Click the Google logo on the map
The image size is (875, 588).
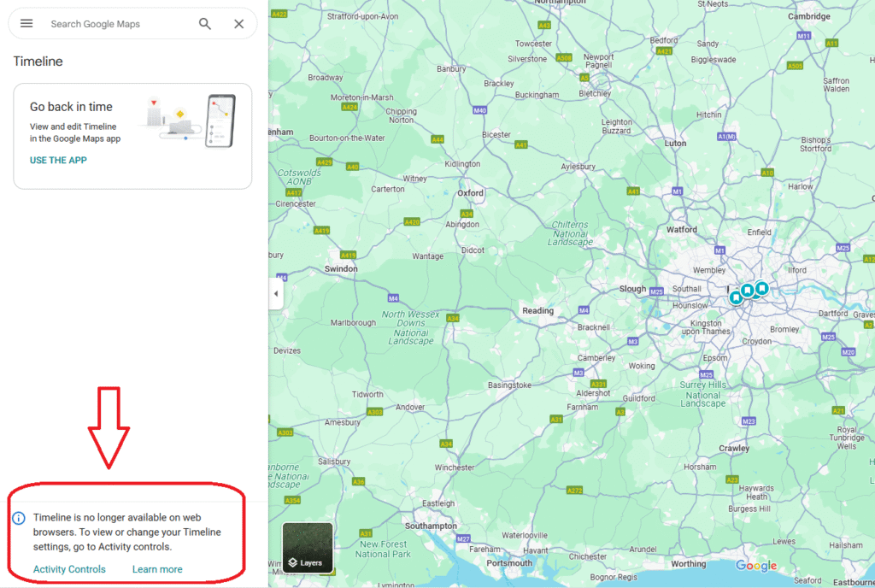click(x=756, y=565)
